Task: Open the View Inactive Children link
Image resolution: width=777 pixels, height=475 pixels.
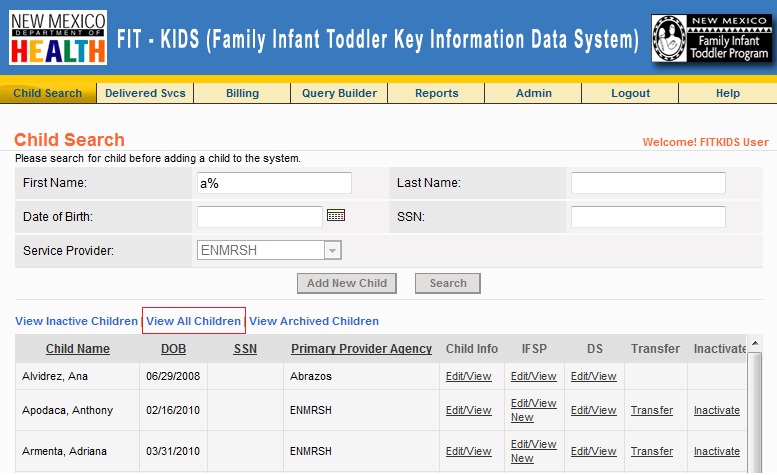Action: coord(76,321)
